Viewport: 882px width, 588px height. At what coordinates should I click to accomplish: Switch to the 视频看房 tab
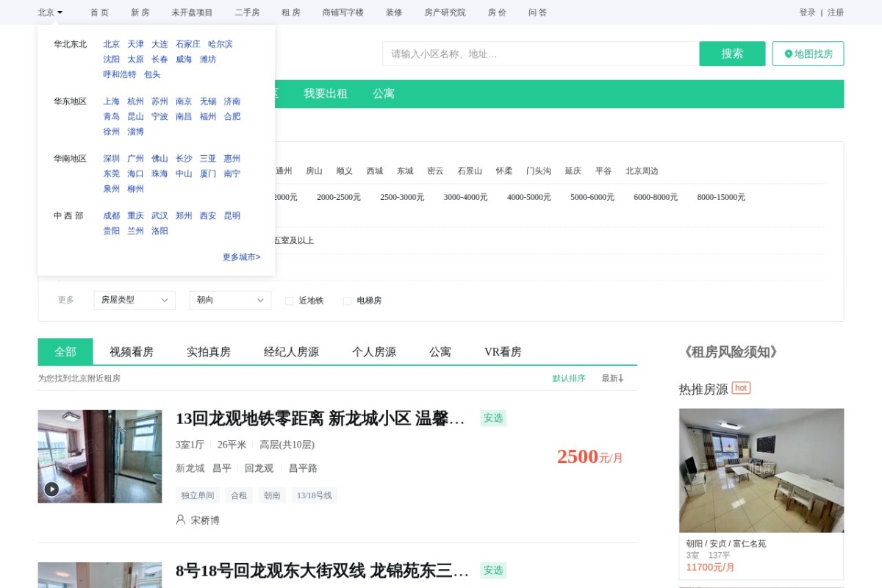(132, 351)
